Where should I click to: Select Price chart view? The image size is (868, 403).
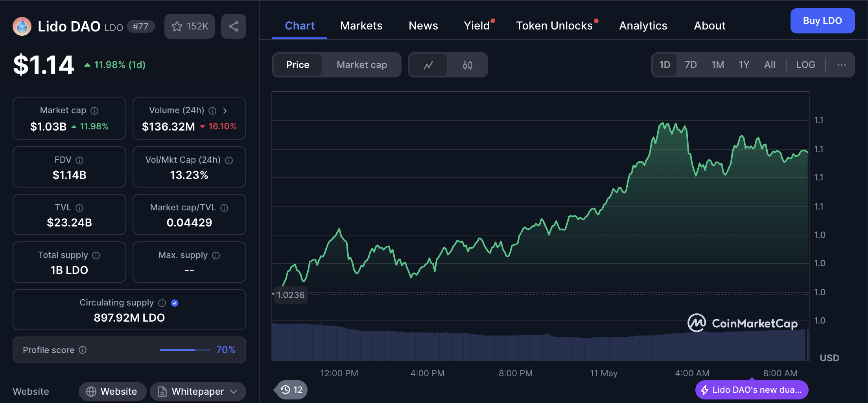click(x=298, y=65)
